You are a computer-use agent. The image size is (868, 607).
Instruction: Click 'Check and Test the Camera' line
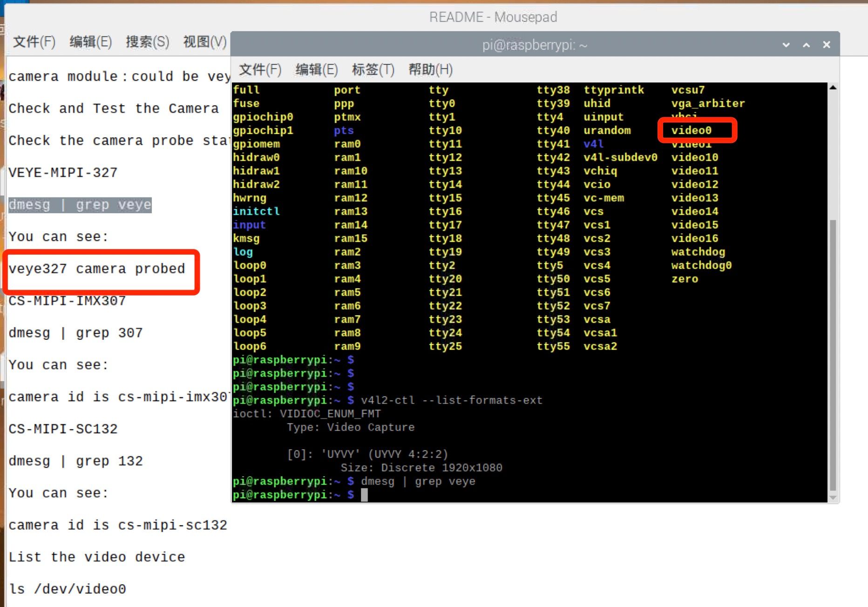114,108
